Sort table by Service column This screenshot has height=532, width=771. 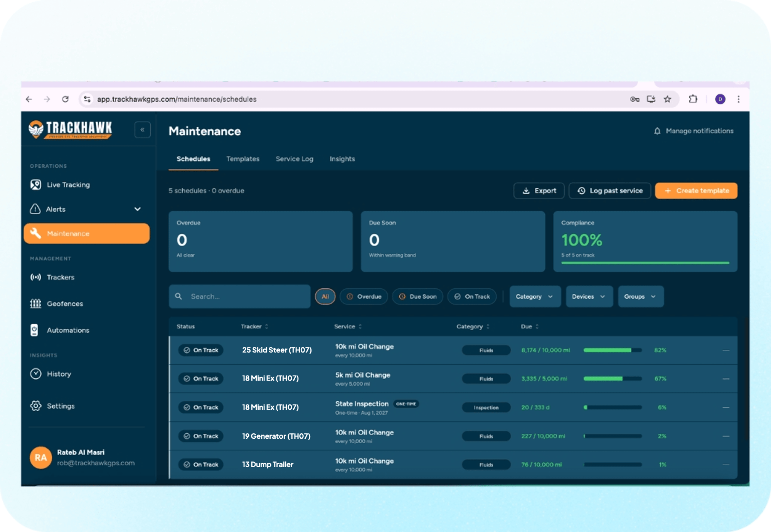click(348, 327)
